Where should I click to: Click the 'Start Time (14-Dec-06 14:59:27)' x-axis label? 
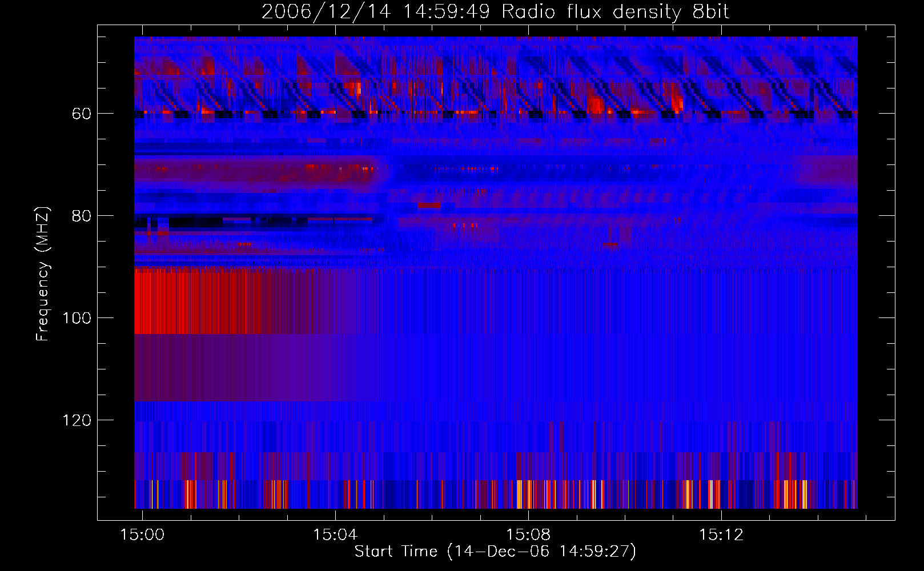[495, 552]
